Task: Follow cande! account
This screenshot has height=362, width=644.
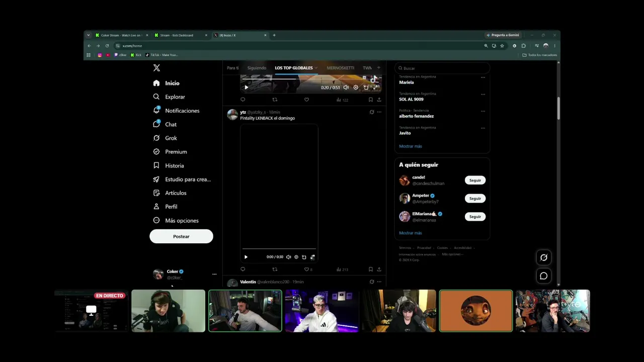Action: (475, 180)
